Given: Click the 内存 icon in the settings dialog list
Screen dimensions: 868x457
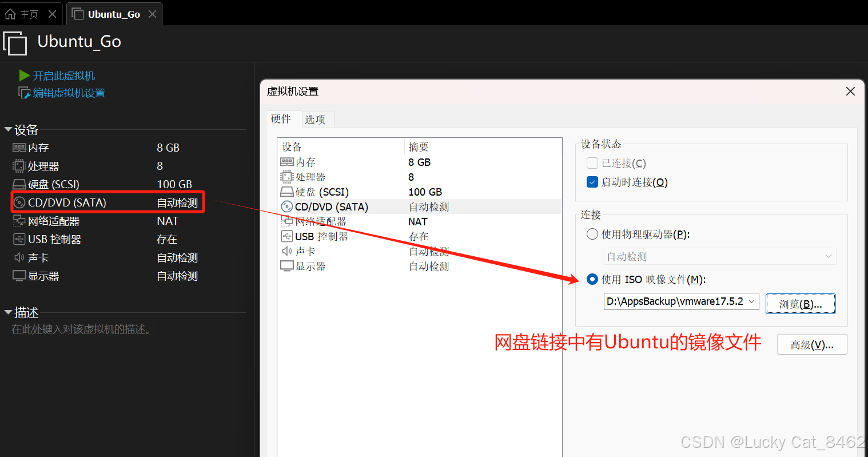Looking at the screenshot, I should tap(287, 162).
